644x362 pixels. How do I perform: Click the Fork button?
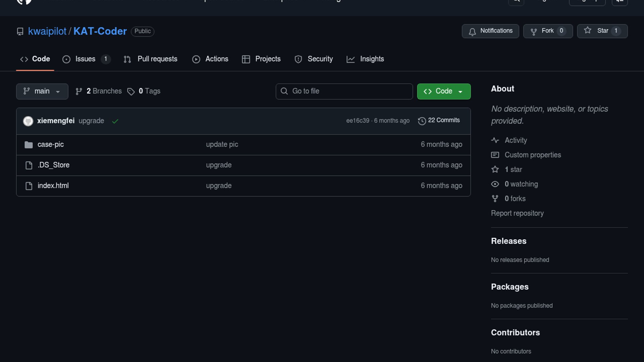pos(547,31)
